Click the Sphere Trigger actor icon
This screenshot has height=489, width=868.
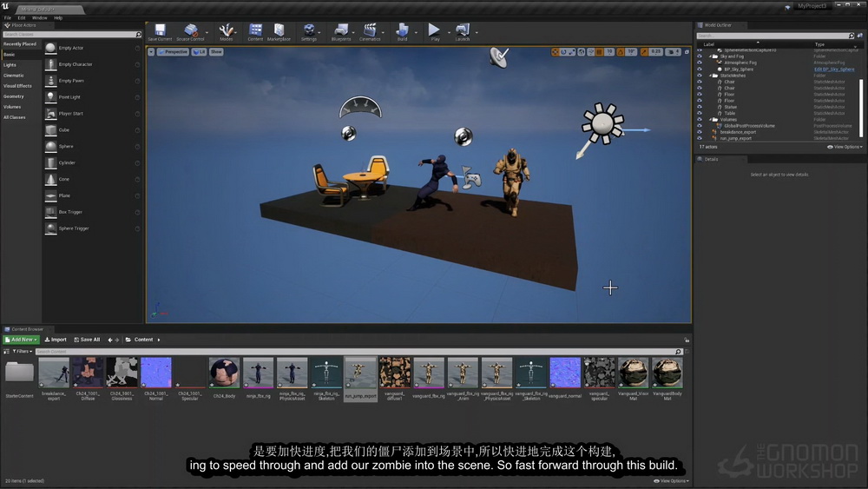pyautogui.click(x=50, y=228)
